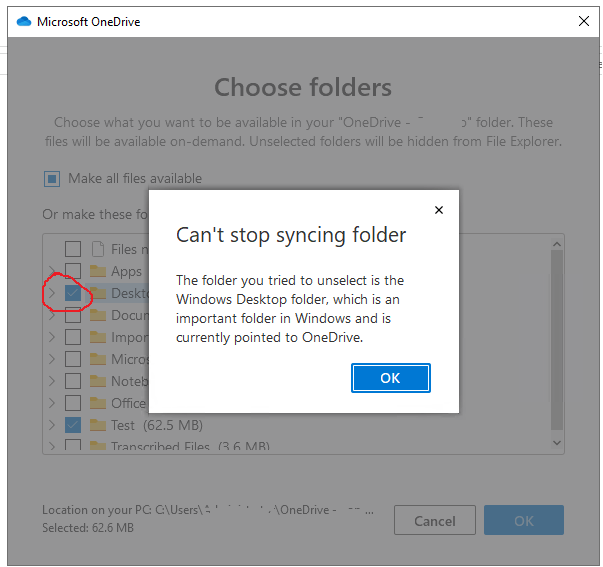603x567 pixels.
Task: Click the Office folder icon
Action: click(x=98, y=403)
